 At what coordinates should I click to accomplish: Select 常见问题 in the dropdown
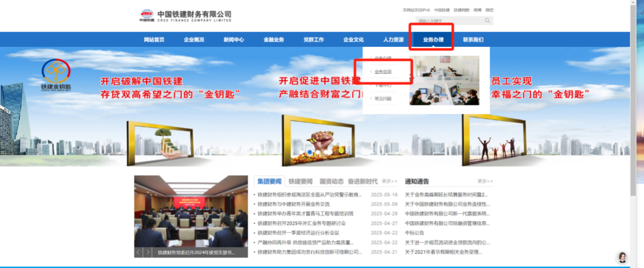[383, 99]
